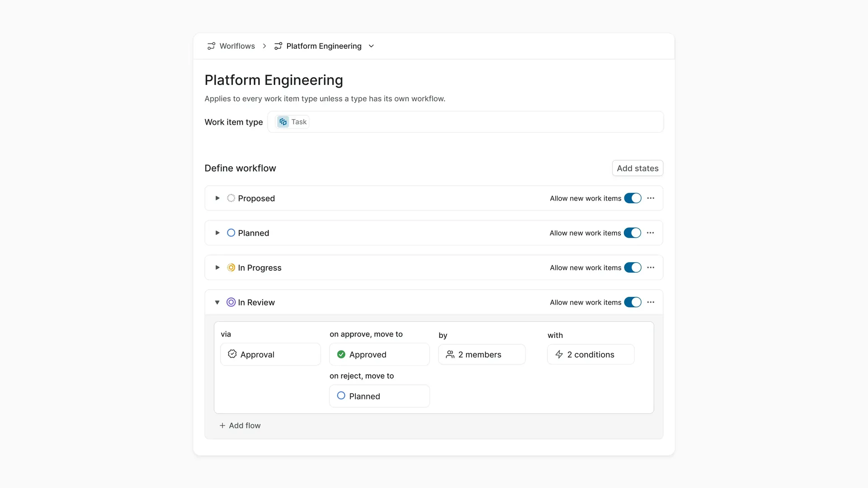This screenshot has width=868, height=488.
Task: Open the 2 members selector
Action: pyautogui.click(x=481, y=354)
